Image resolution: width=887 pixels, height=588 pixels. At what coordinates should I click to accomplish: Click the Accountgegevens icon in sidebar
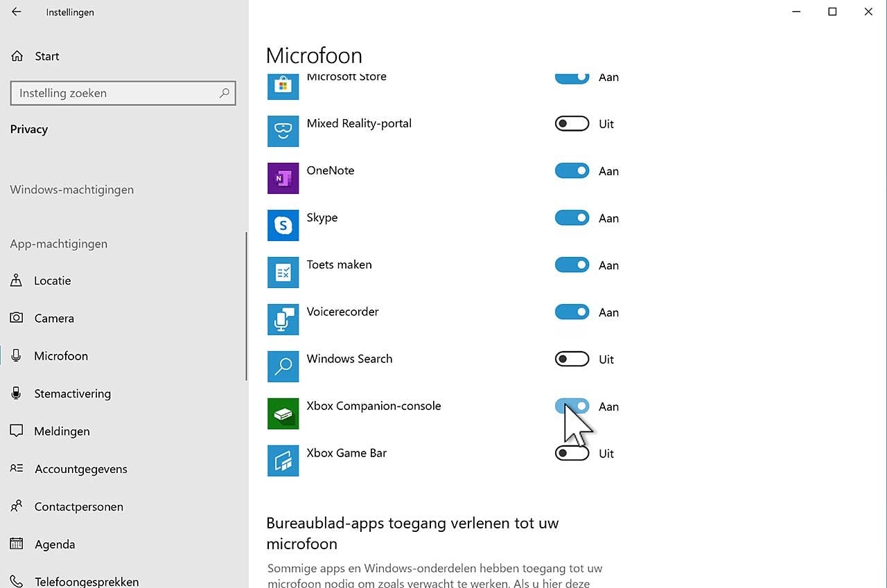point(17,468)
